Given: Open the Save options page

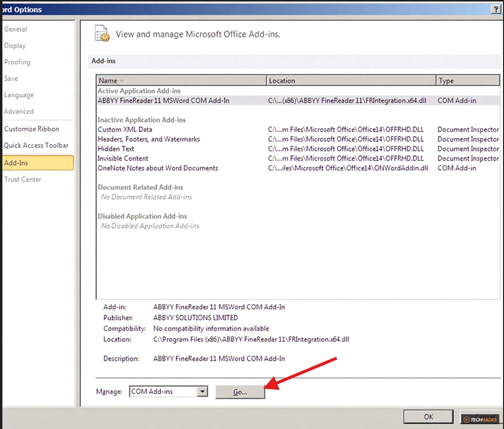Looking at the screenshot, I should pyautogui.click(x=12, y=78).
